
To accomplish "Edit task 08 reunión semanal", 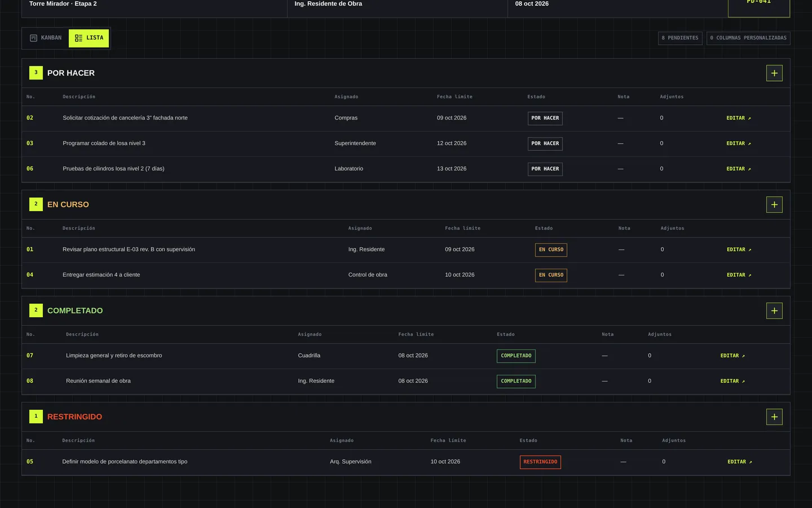I will coord(732,382).
